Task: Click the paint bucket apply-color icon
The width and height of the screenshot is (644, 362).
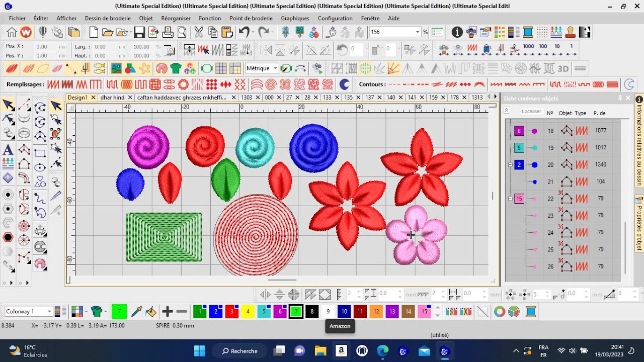Action: 150,312
